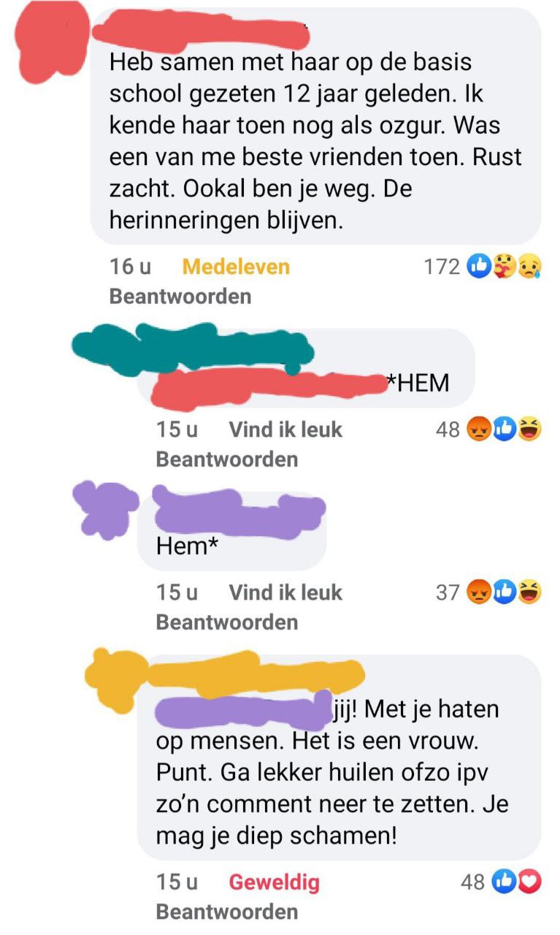Click Beantwoorden under the *HEM reply

point(227,459)
